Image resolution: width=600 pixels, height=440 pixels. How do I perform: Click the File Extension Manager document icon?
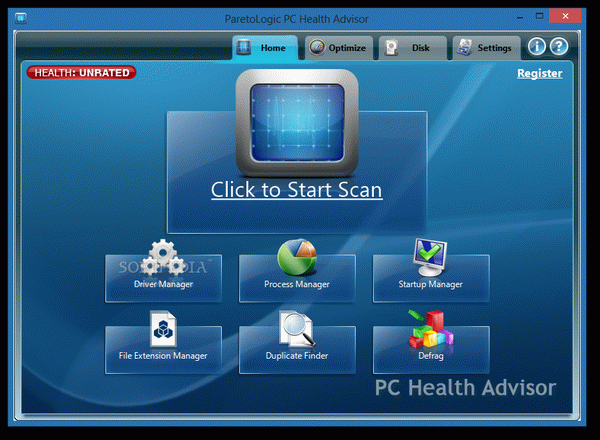coord(163,329)
